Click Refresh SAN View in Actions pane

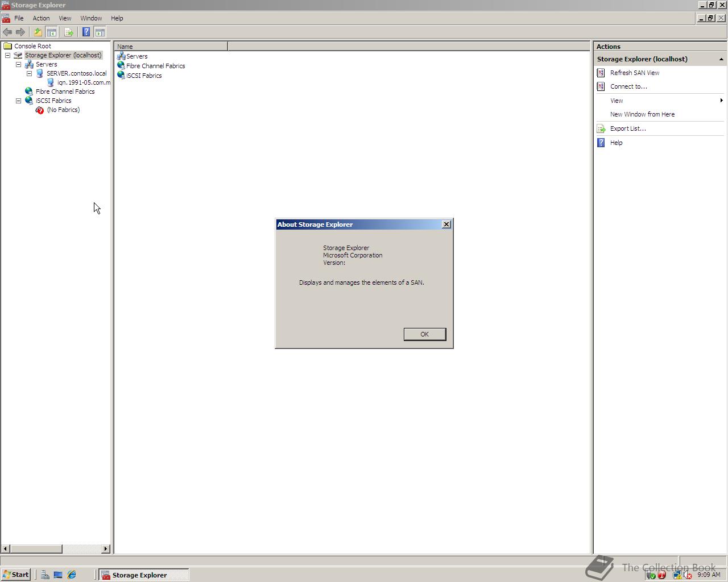coord(635,73)
